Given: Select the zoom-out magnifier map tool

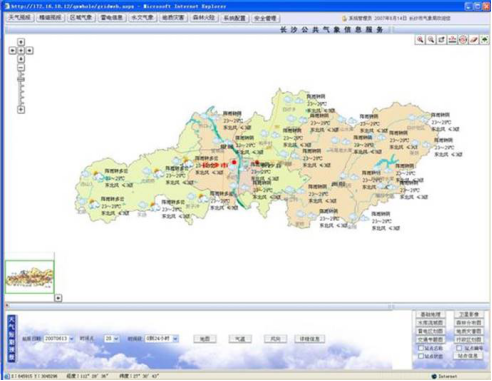Looking at the screenshot, I should click(x=431, y=40).
